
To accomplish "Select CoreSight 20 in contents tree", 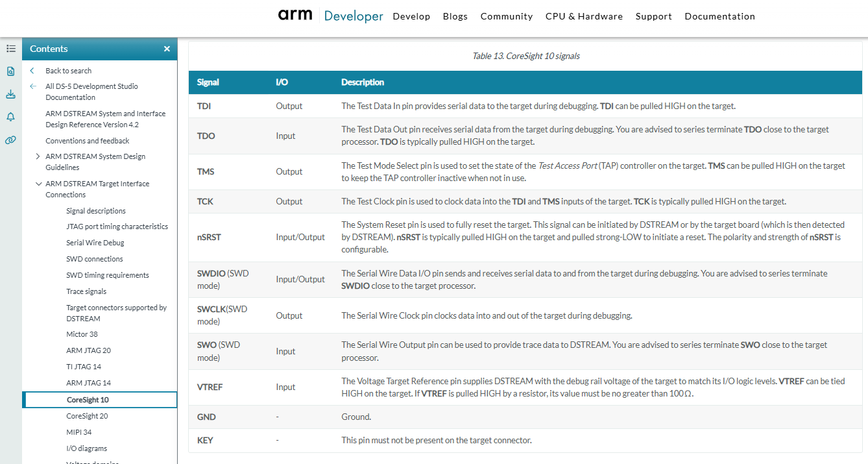I will [87, 416].
